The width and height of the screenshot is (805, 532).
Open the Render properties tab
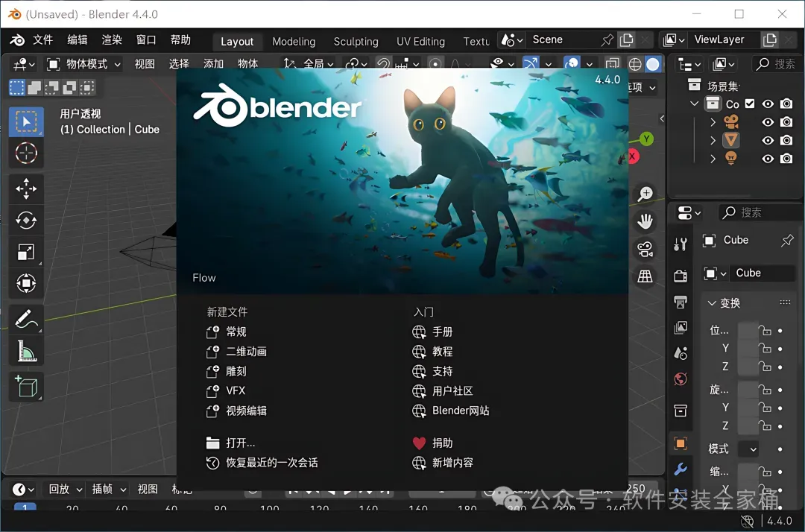[681, 276]
